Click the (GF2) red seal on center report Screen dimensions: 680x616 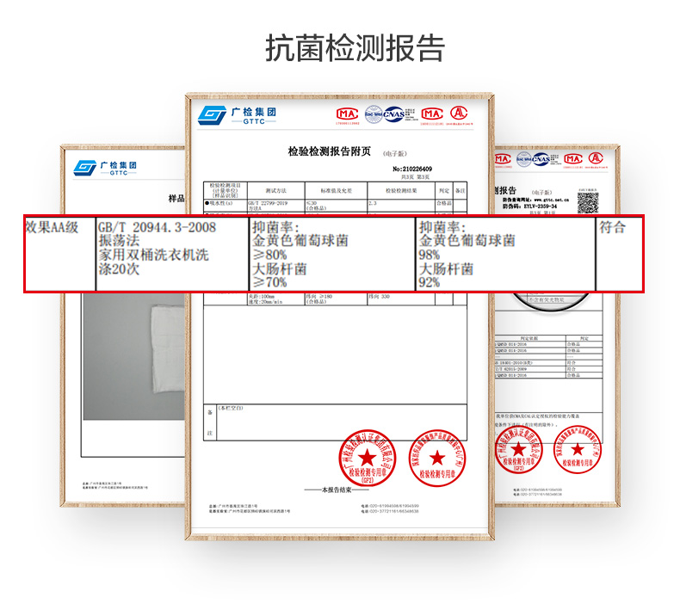click(x=368, y=459)
